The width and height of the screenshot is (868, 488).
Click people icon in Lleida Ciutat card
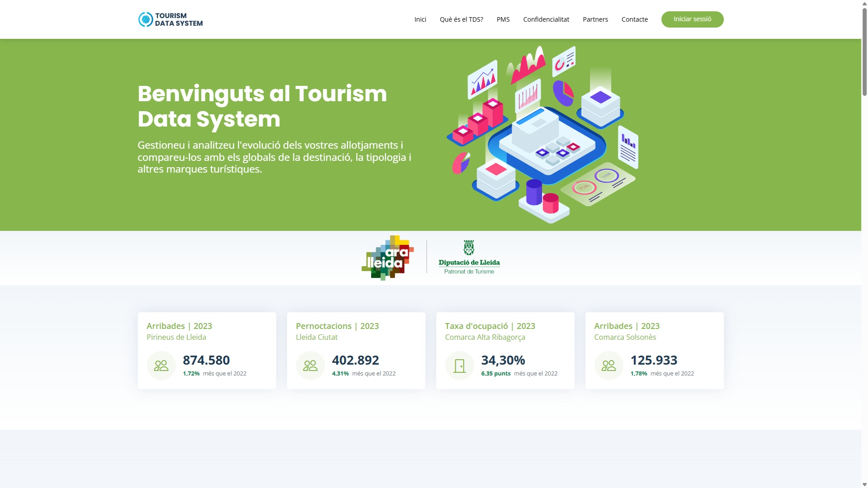310,366
